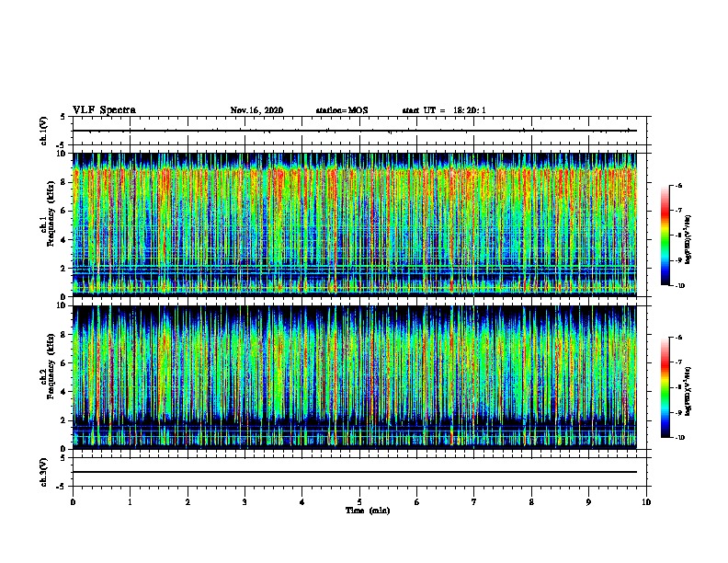Click the "-6" tick on ch.2 color bar
Image resolution: width=728 pixels, height=563 pixels.
point(678,338)
